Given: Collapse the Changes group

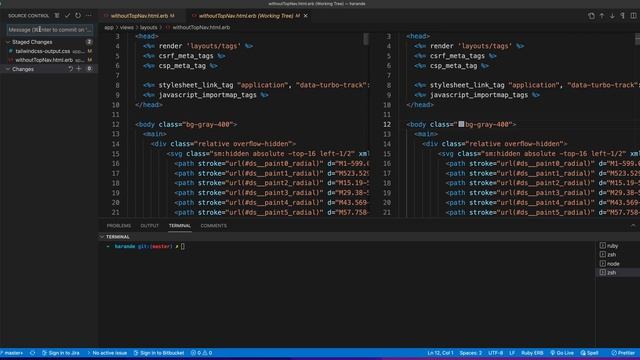Looking at the screenshot, I should click(8, 69).
